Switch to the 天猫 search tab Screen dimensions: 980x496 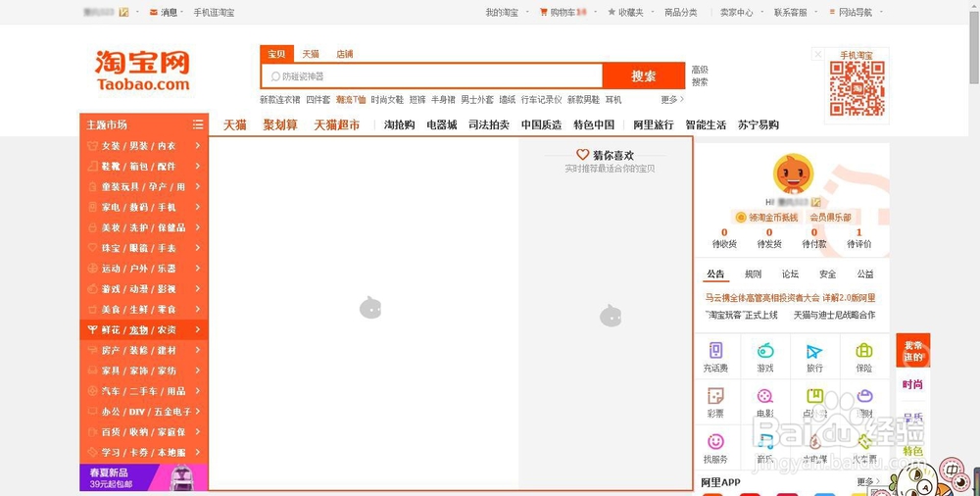tap(311, 54)
